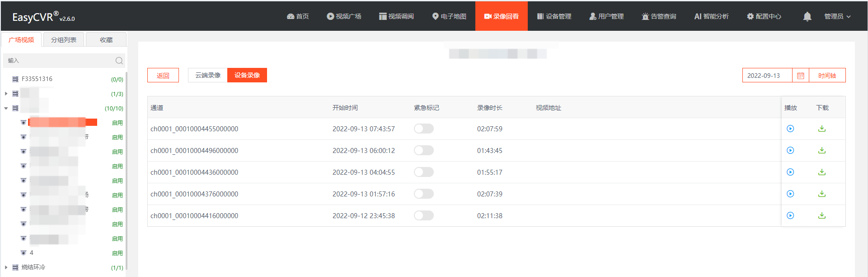Open 录像回看 in top navigation
The height and width of the screenshot is (277, 868).
tap(502, 16)
